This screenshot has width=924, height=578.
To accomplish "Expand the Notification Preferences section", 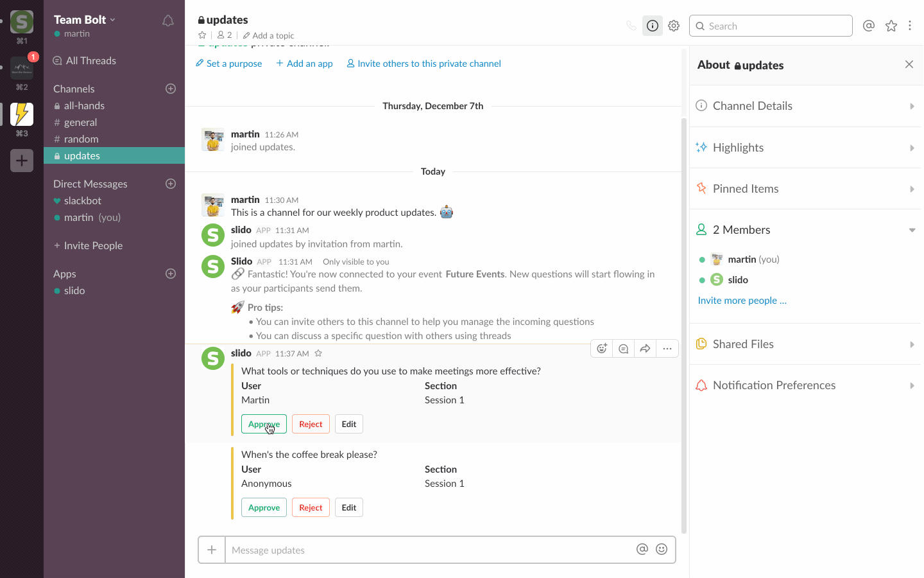I will [x=806, y=385].
